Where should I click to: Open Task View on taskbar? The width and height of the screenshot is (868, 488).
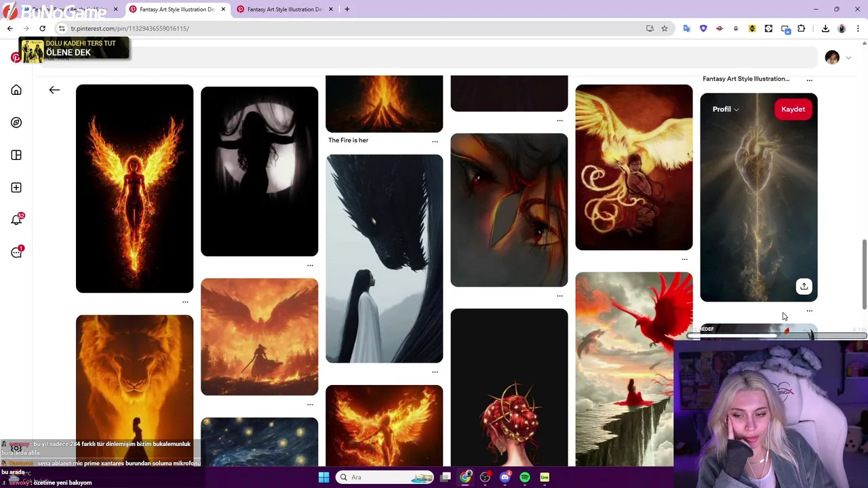[446, 477]
